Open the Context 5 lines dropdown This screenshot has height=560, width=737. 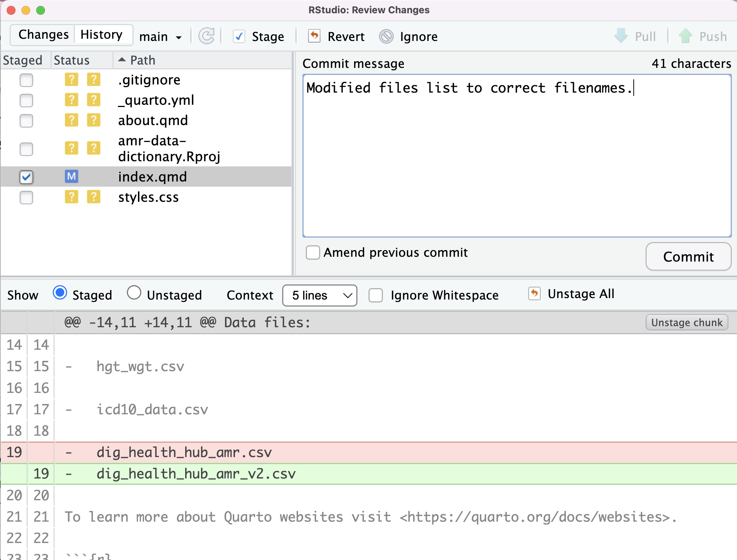coord(320,295)
